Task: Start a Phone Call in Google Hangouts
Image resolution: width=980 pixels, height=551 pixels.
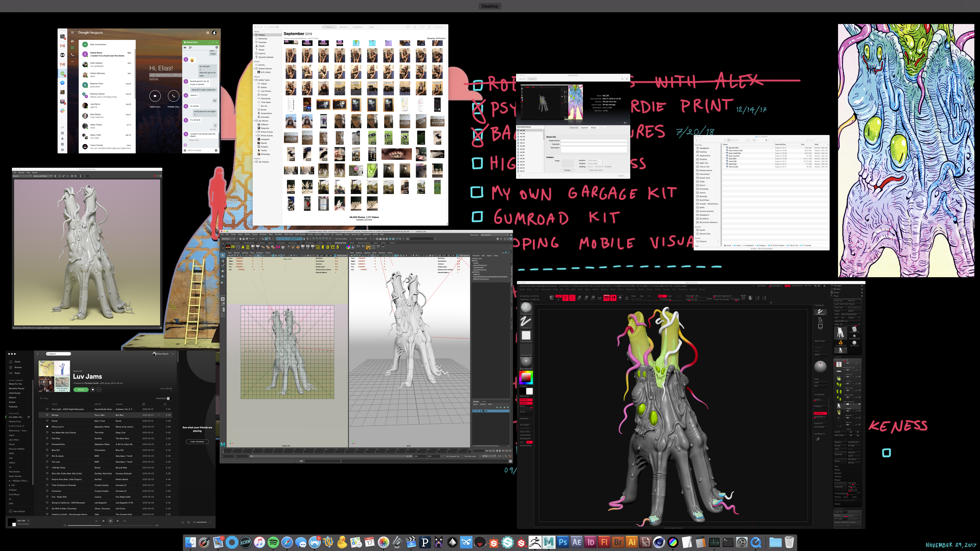Action: (173, 96)
